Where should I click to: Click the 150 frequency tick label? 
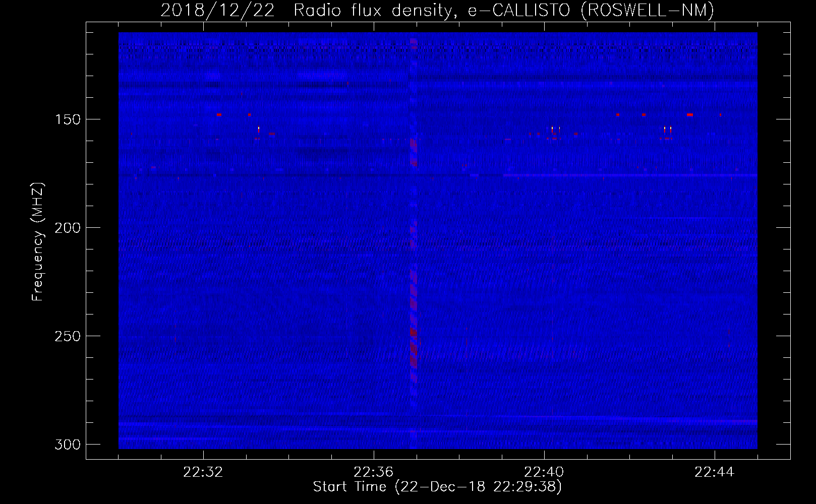(67, 119)
